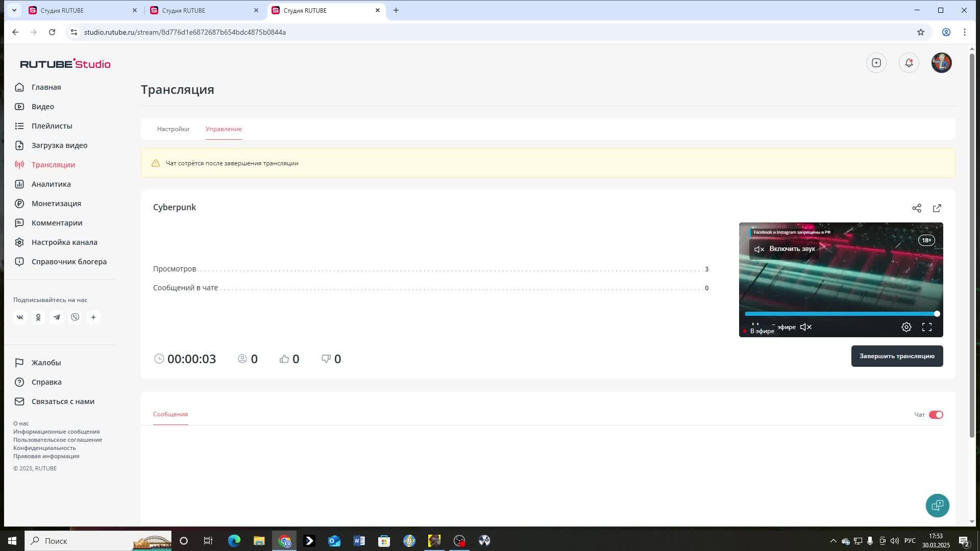Click the video player progress bar
The width and height of the screenshot is (980, 551).
[840, 314]
